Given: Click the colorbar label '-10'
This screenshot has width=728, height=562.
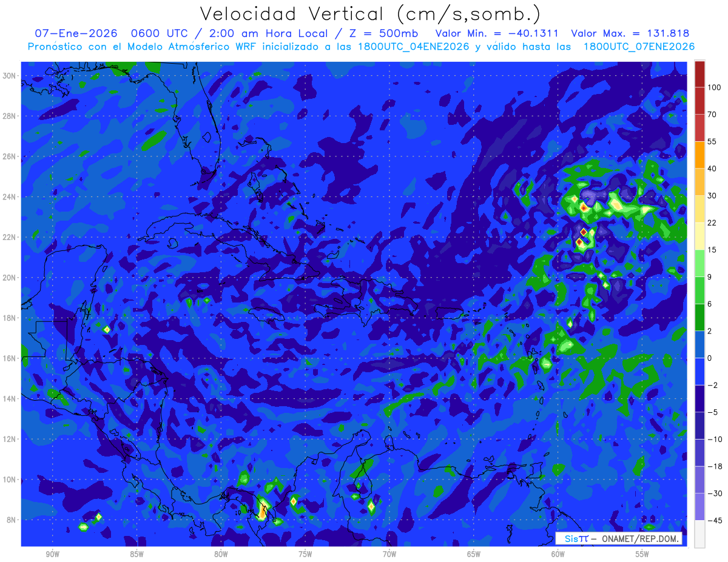Looking at the screenshot, I should click(x=714, y=439).
